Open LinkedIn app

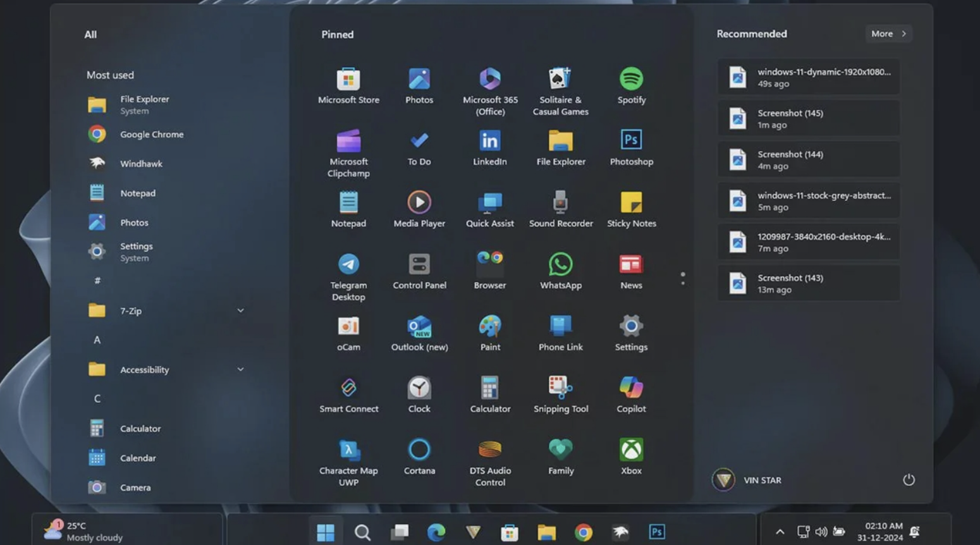click(x=490, y=148)
